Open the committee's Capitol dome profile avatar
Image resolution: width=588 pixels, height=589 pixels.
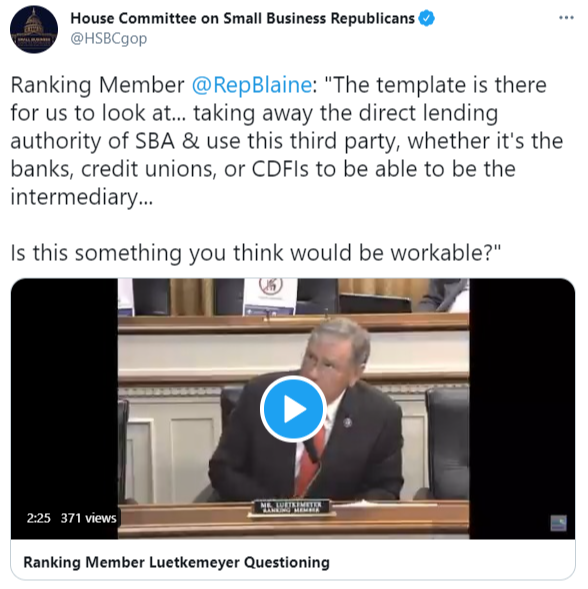(x=34, y=29)
